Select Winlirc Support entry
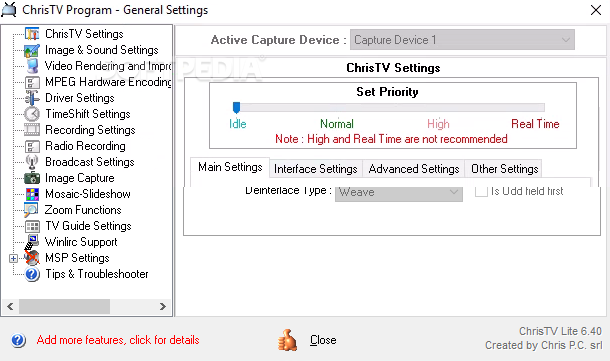 point(81,242)
